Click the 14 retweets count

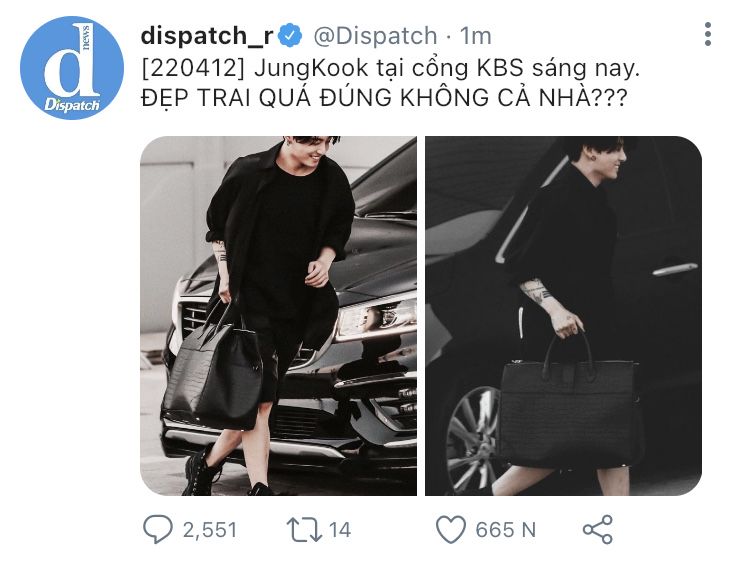pos(340,530)
